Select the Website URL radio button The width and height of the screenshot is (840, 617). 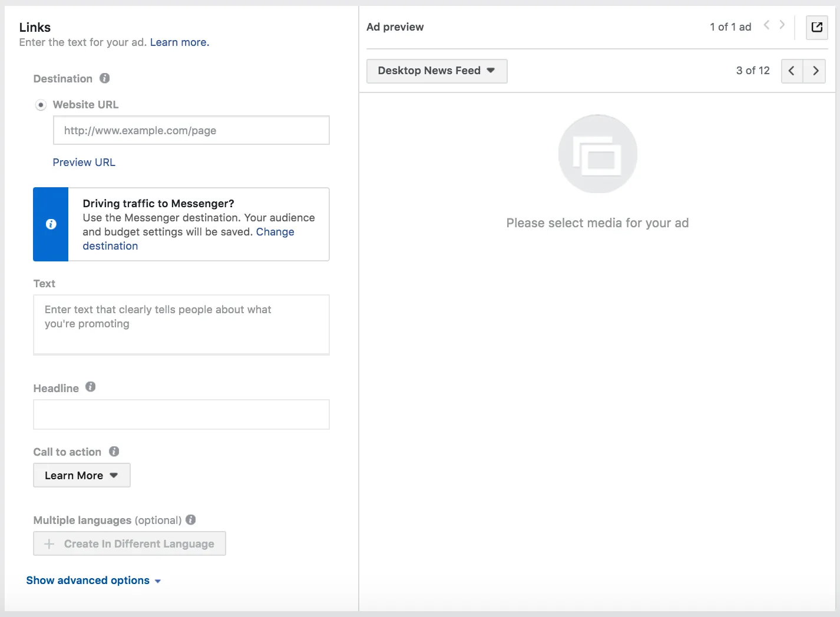click(x=41, y=105)
